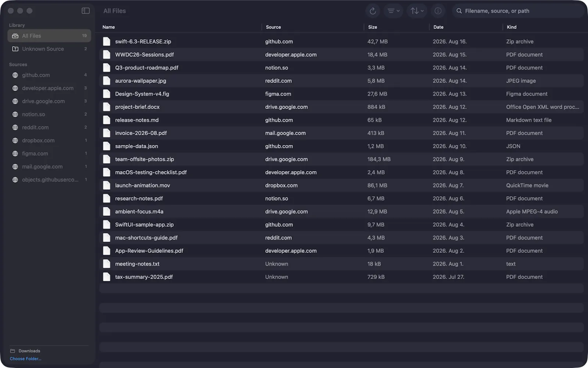Click the file icon for Q3-product-roadmap.pdf

coord(107,68)
